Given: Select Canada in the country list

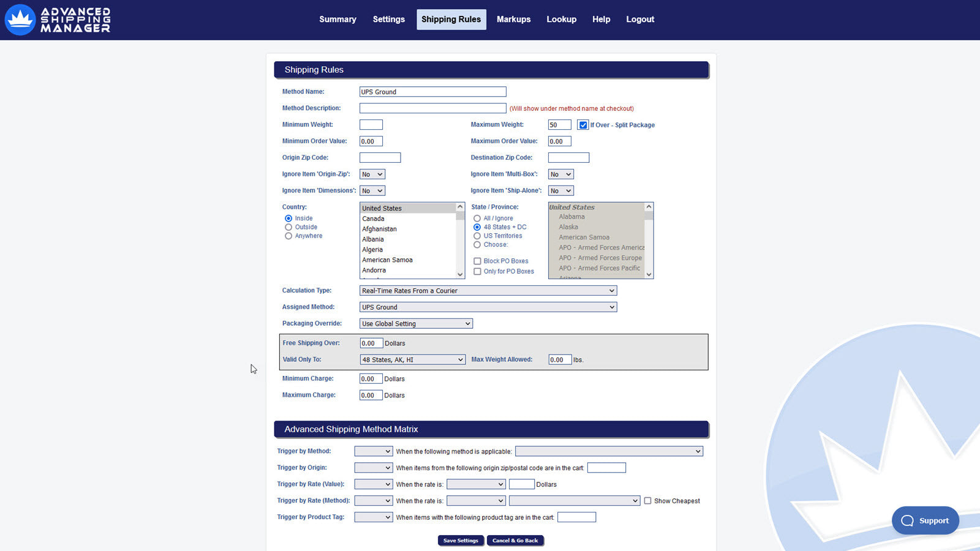Looking at the screenshot, I should tap(374, 219).
